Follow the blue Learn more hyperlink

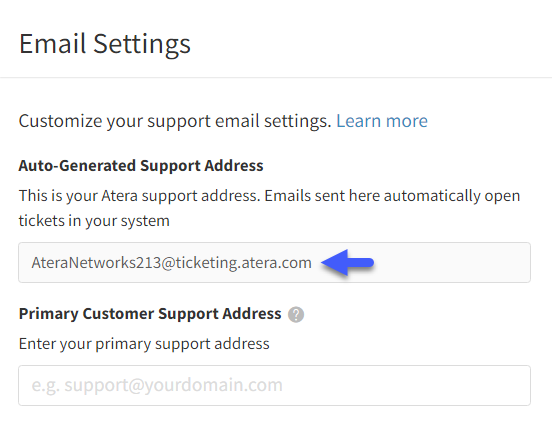(x=382, y=121)
